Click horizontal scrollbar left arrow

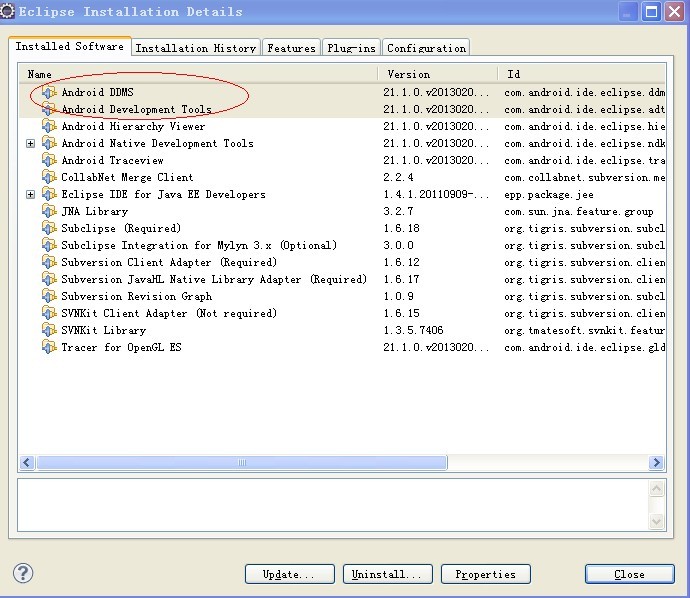click(x=27, y=462)
